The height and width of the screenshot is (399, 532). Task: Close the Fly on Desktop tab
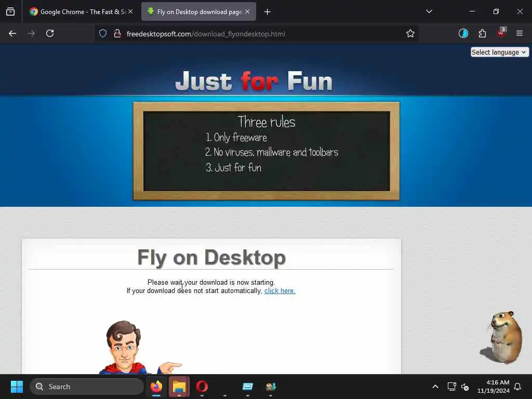247,12
